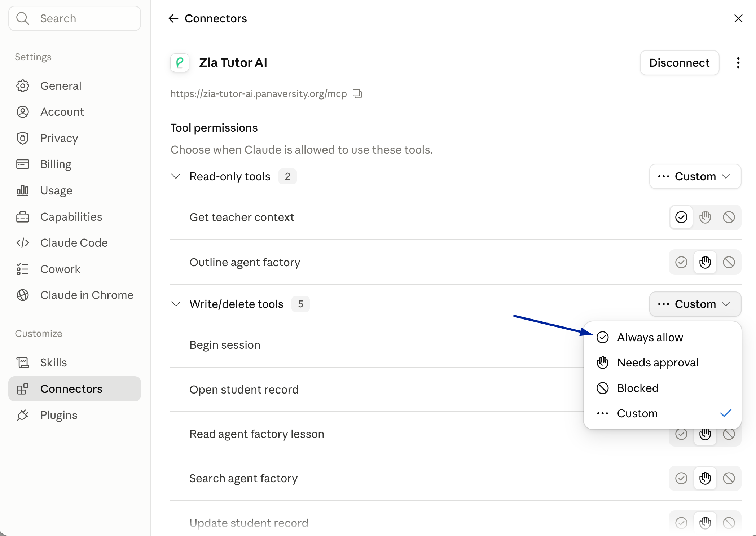The height and width of the screenshot is (536, 756).
Task: Click the Zia Tutor AI logo icon
Action: tap(180, 63)
